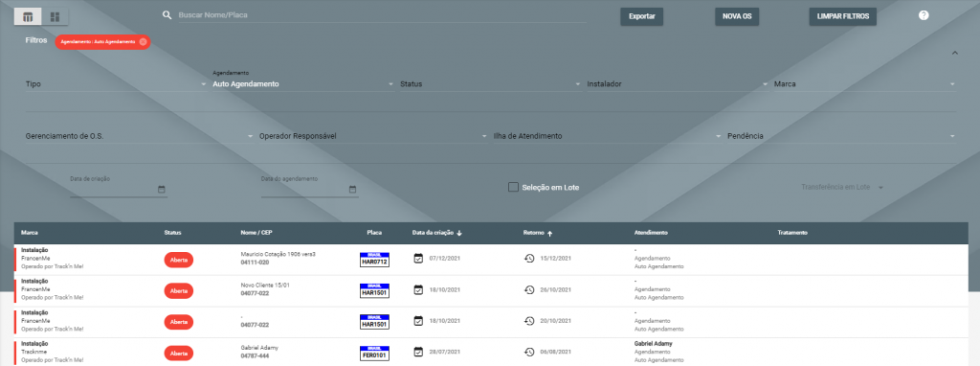980x366 pixels.
Task: Click calendar check icon for 28/07/2021
Action: (x=419, y=353)
